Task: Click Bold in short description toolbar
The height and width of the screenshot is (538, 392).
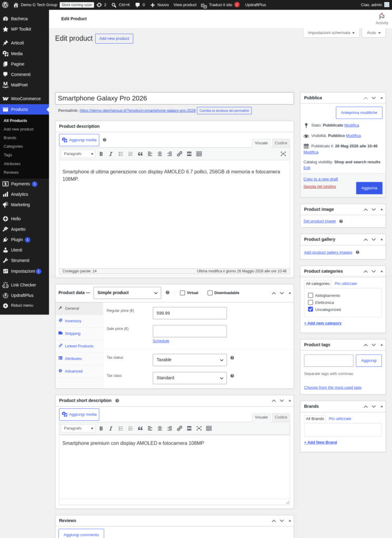Action: (101, 429)
